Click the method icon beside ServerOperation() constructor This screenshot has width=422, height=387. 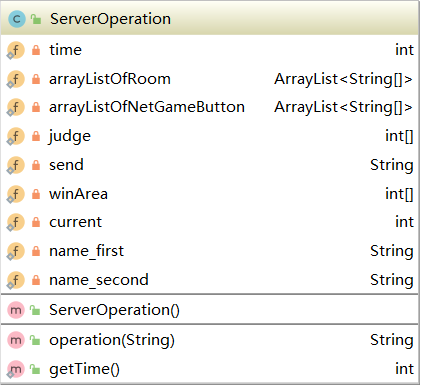(x=16, y=310)
